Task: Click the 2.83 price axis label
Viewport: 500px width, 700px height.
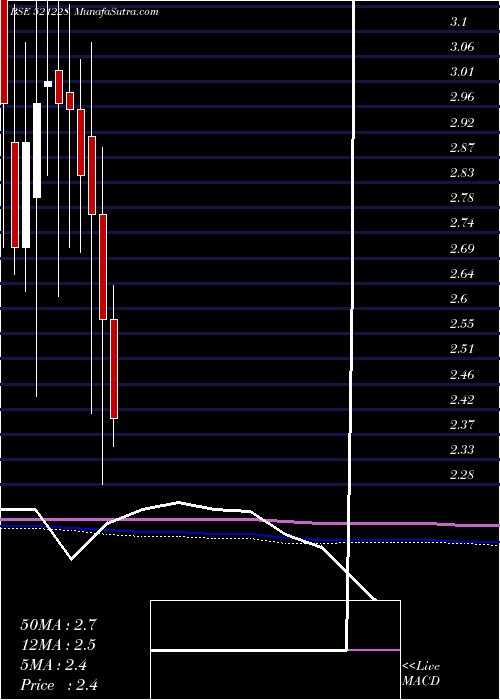Action: click(x=462, y=173)
